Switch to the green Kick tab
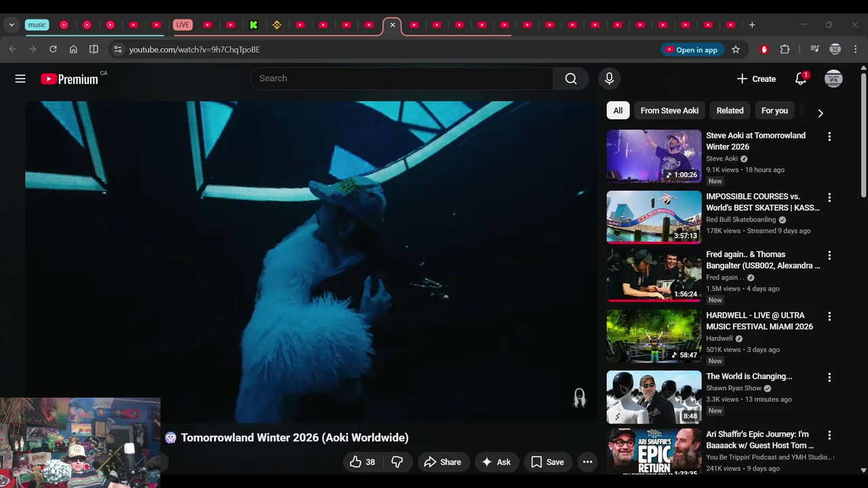Image resolution: width=868 pixels, height=488 pixels. [x=254, y=25]
